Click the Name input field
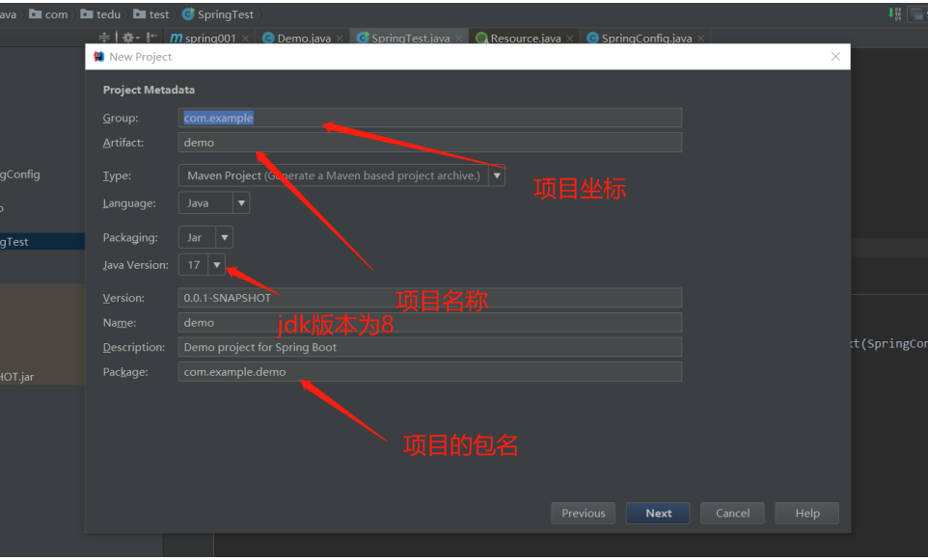 click(429, 322)
